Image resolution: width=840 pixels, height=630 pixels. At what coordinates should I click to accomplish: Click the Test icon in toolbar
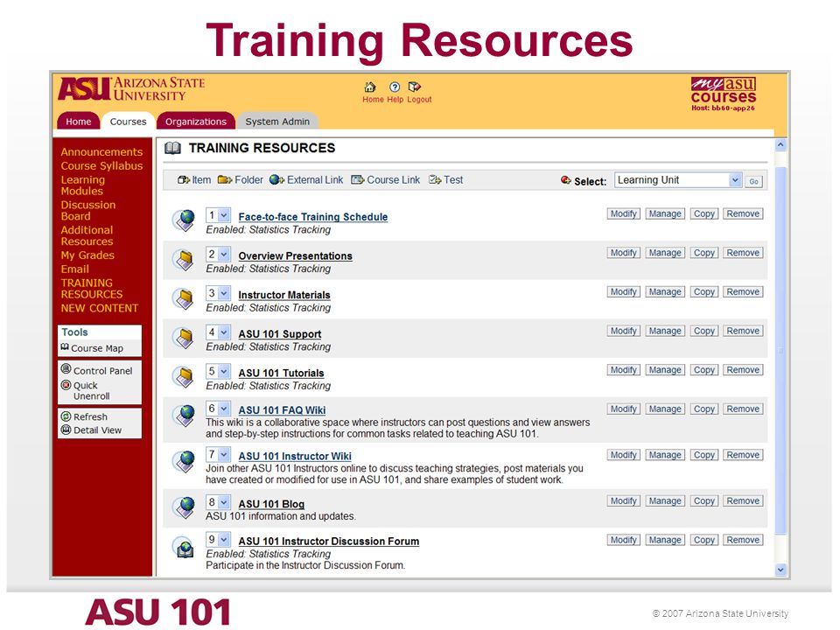(435, 180)
